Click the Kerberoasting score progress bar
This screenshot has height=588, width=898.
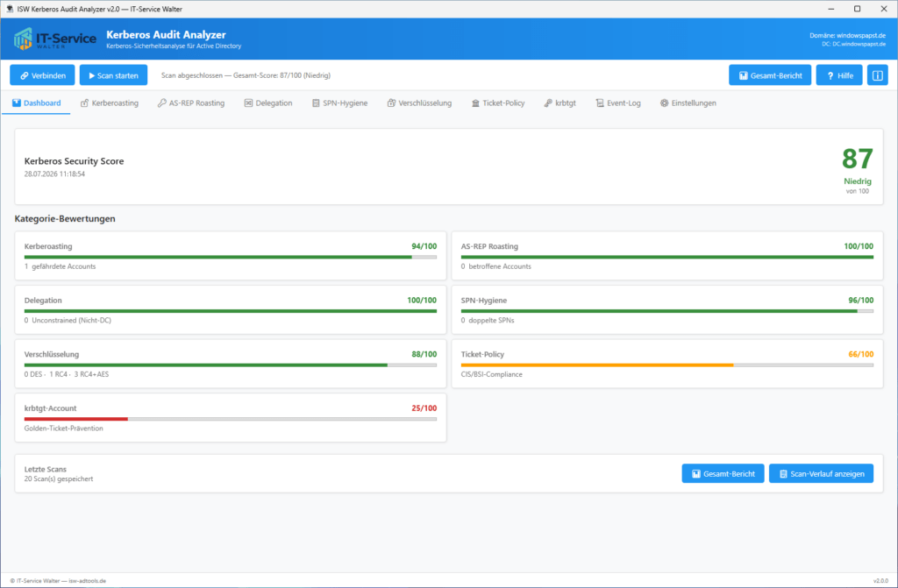click(231, 257)
